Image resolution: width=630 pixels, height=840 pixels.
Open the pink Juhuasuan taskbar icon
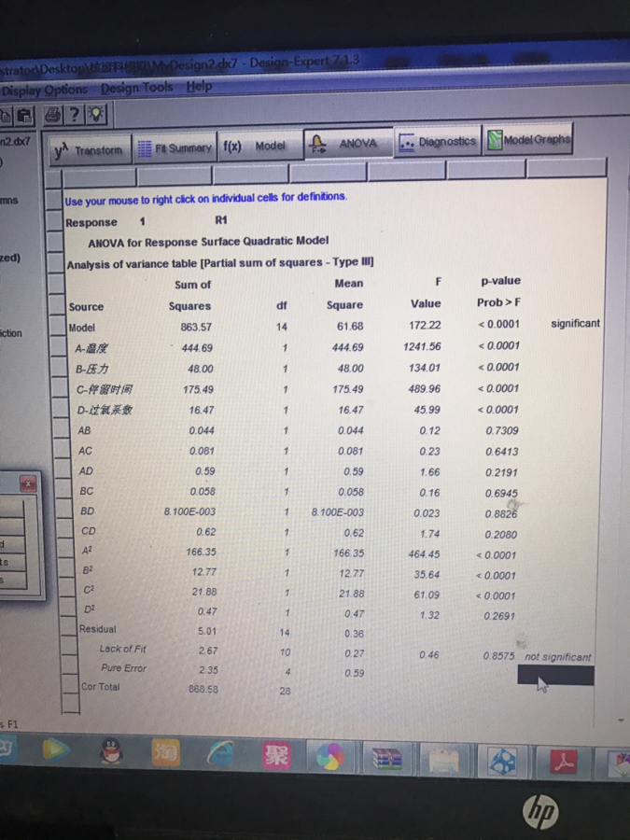click(x=276, y=755)
